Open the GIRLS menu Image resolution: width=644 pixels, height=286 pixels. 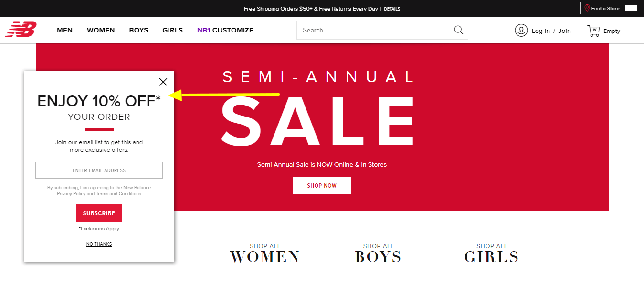(x=172, y=30)
